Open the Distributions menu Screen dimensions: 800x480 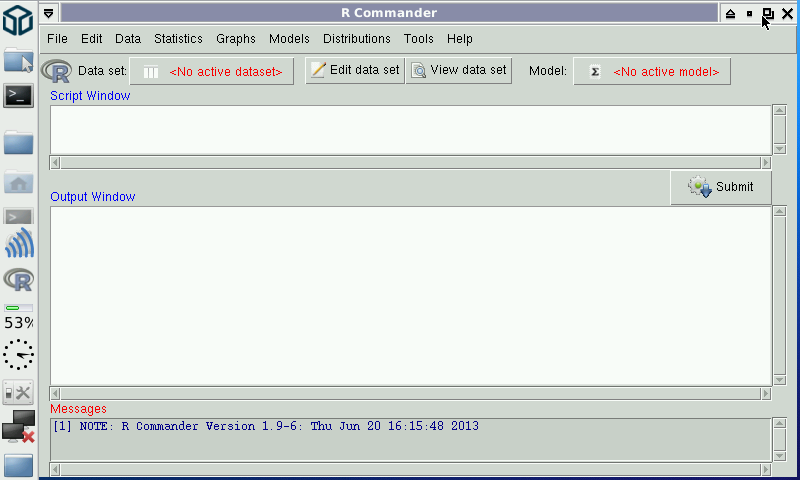coord(357,39)
